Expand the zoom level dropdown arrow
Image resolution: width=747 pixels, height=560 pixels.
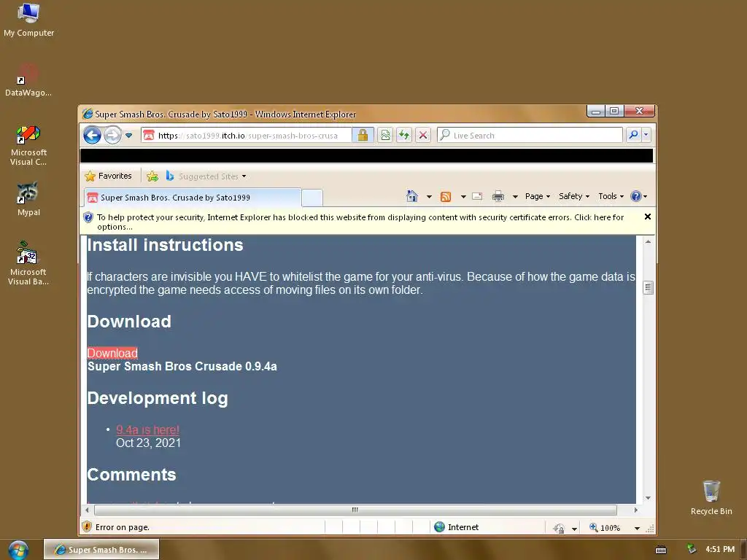pos(637,528)
